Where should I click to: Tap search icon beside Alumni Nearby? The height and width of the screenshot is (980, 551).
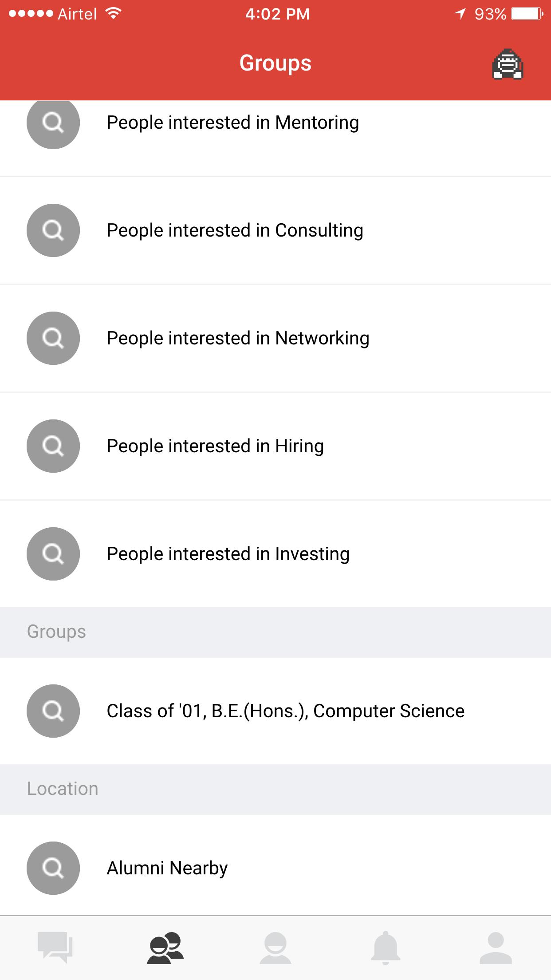click(53, 868)
